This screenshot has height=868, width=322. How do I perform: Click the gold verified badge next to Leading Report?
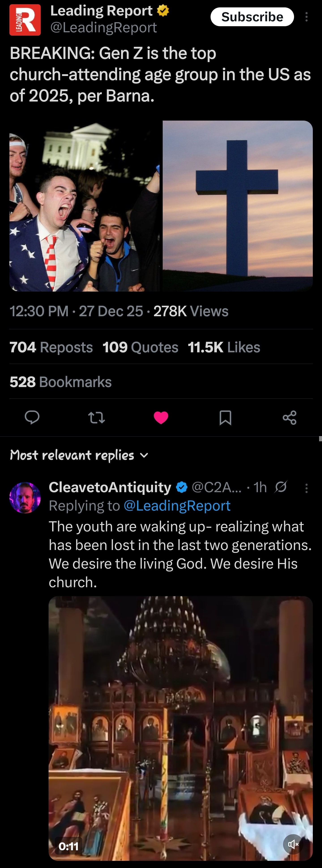pyautogui.click(x=163, y=11)
